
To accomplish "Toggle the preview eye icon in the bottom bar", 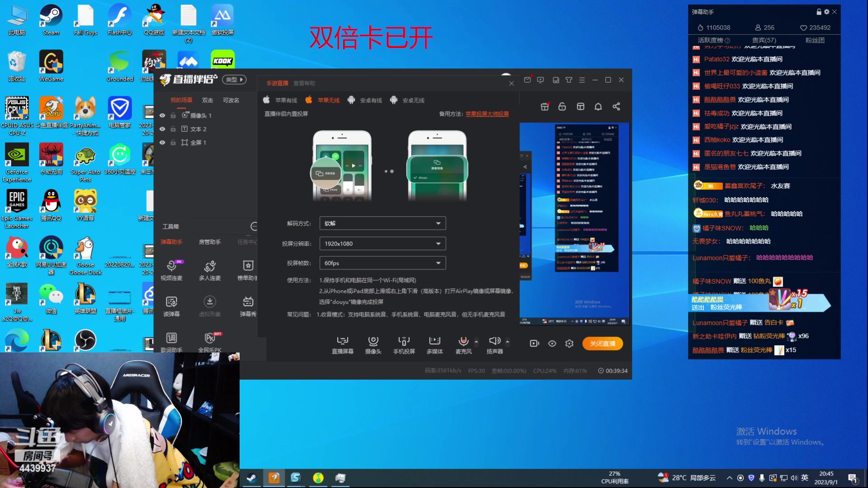I will point(552,343).
